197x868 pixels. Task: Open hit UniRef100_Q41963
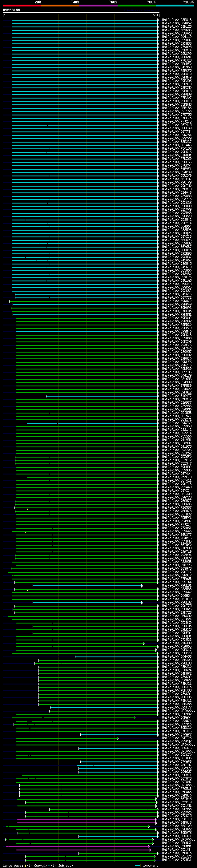tap(177, 67)
